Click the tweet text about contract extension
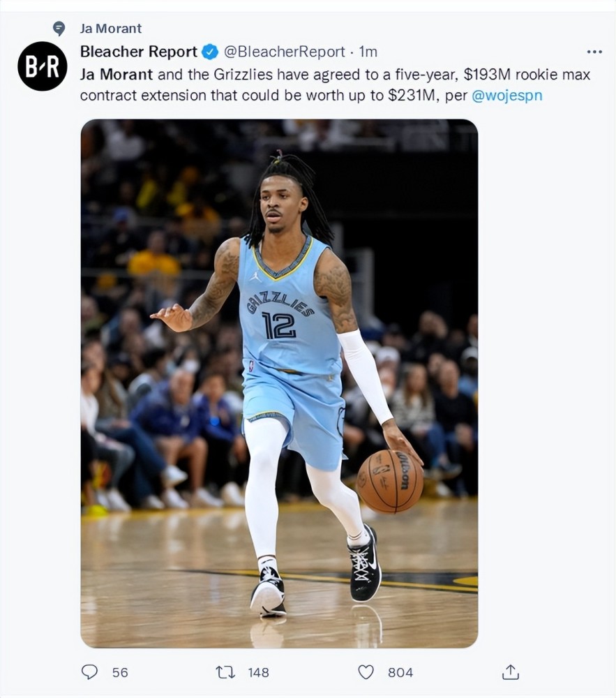Viewport: 616px width, 698px height. [336, 85]
